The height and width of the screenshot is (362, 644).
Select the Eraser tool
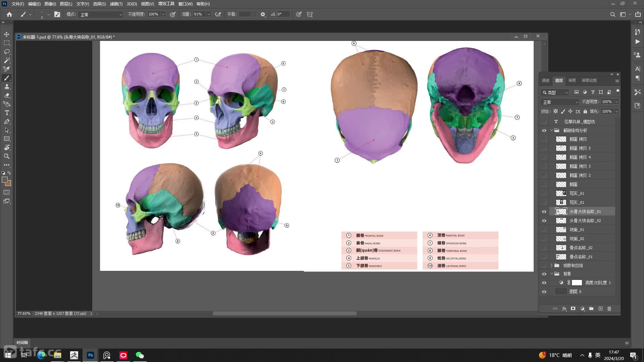(x=7, y=95)
